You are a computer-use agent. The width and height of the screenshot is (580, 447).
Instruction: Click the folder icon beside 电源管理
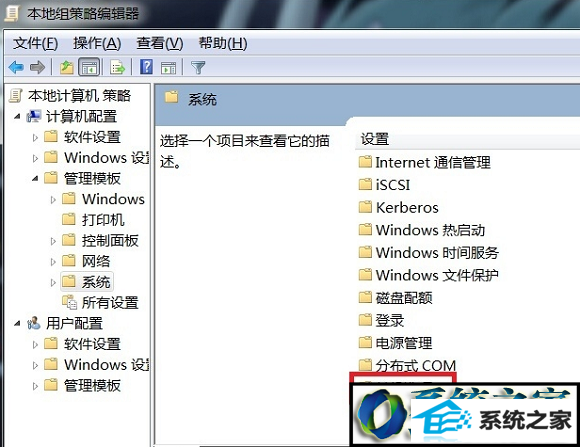[365, 342]
